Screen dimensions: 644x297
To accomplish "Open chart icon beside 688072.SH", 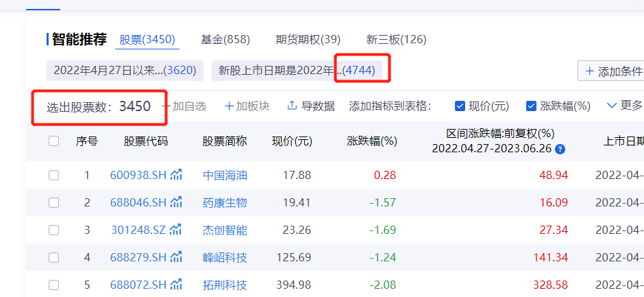I will 176,284.
